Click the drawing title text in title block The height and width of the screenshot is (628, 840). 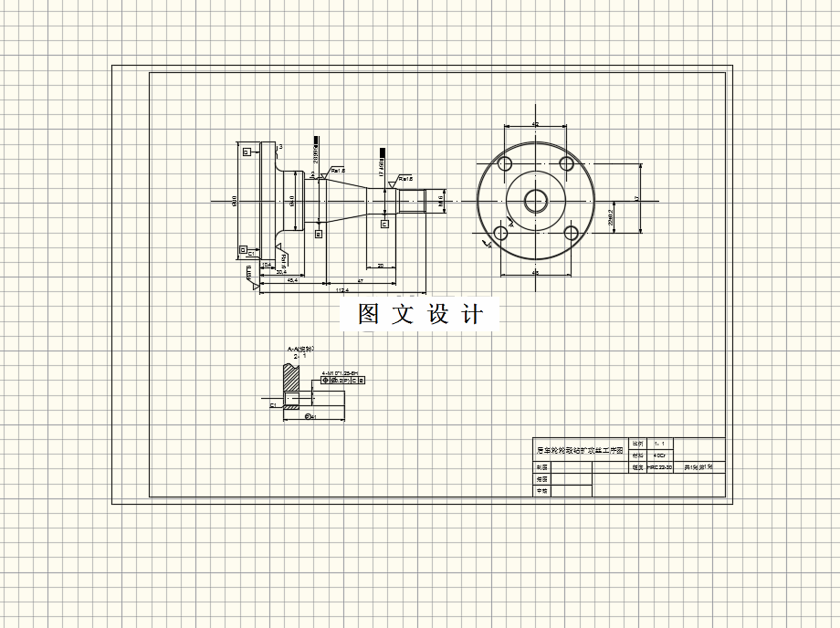click(580, 451)
